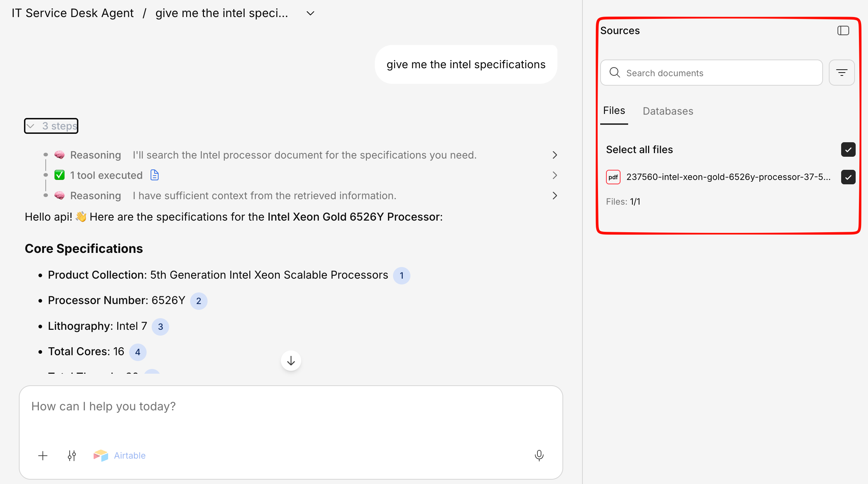Image resolution: width=868 pixels, height=484 pixels.
Task: Click the microphone voice input icon
Action: point(539,455)
